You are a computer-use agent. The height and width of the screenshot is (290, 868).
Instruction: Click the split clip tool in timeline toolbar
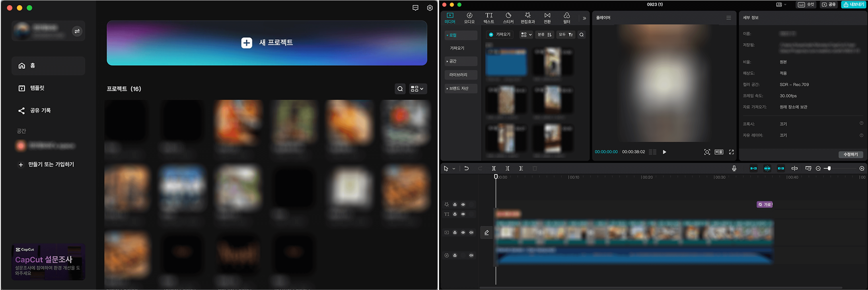pyautogui.click(x=494, y=168)
